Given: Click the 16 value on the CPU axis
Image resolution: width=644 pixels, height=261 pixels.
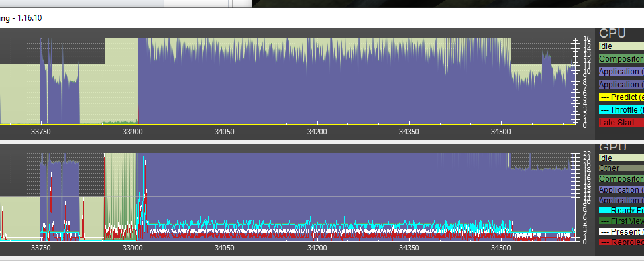Looking at the screenshot, I should tap(587, 39).
